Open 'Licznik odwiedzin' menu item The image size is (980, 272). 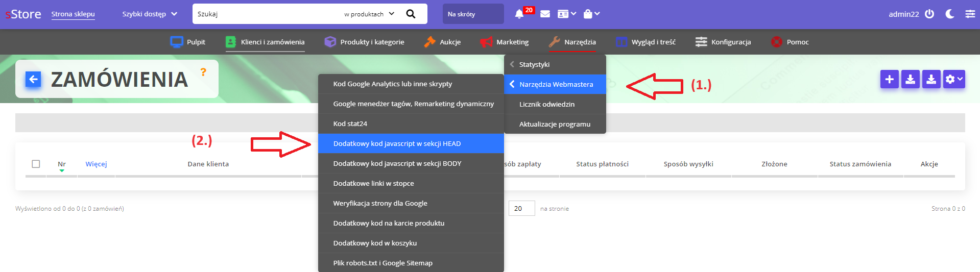(x=546, y=104)
